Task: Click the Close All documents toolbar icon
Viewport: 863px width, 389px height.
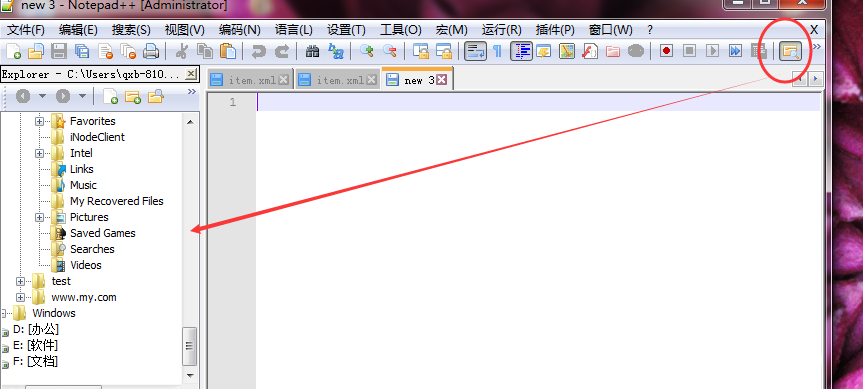Action: pyautogui.click(x=128, y=51)
